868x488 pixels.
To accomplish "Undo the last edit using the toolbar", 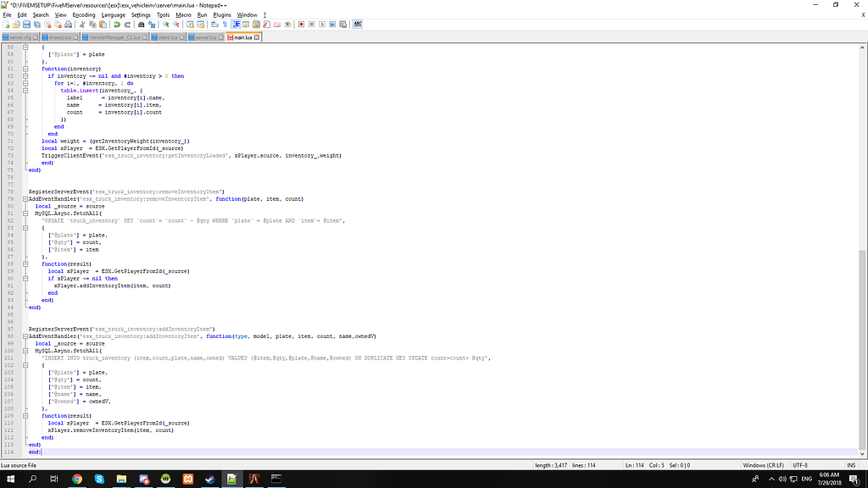I will 116,23.
